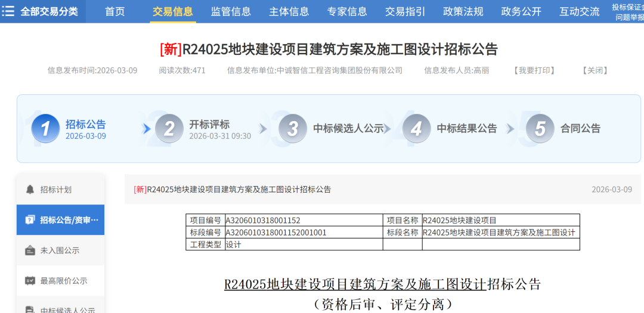Click the 中标候选人公示 step label

click(348, 129)
